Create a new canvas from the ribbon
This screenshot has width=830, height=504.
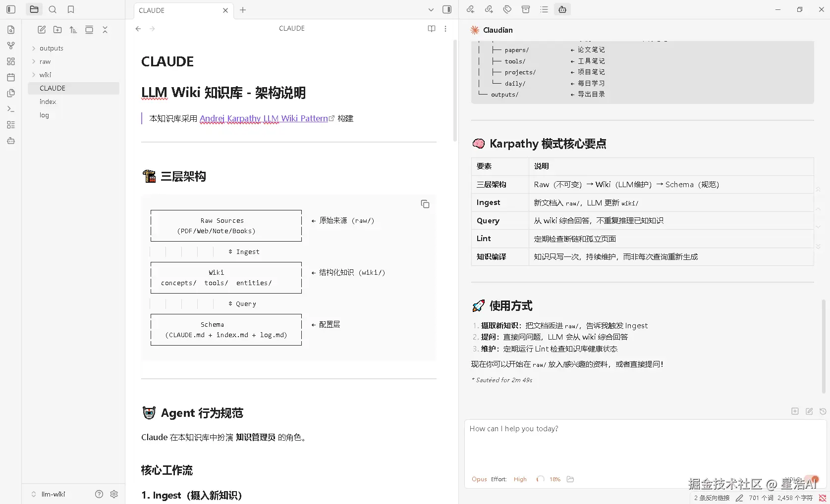point(11,61)
